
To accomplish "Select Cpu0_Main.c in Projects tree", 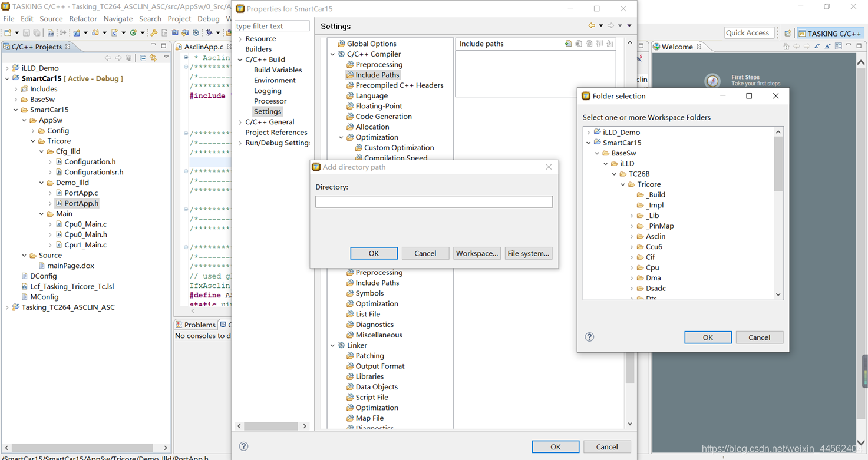I will (x=85, y=224).
